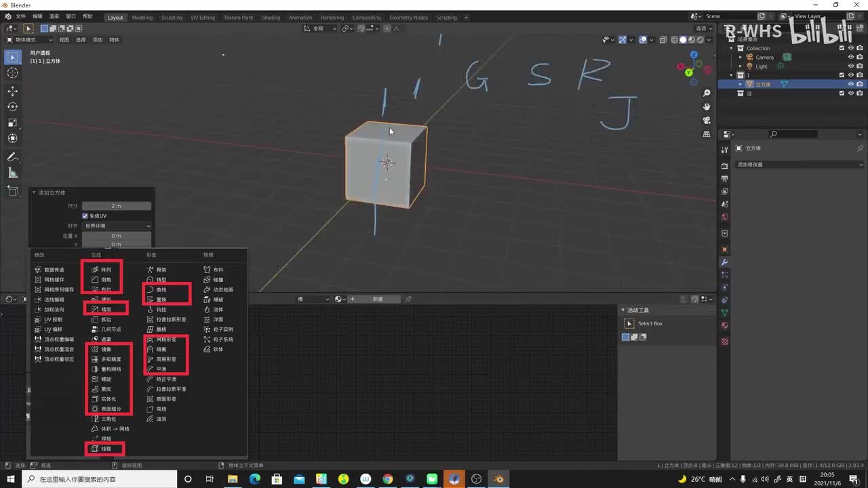Switch to the Geometry Nodes workspace tab
The width and height of the screenshot is (868, 488).
click(408, 18)
